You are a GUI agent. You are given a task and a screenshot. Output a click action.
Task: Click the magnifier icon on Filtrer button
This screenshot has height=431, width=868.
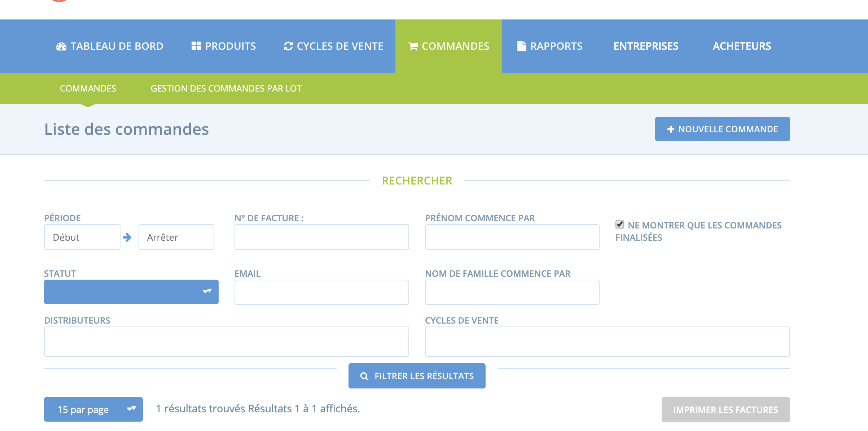pos(364,376)
